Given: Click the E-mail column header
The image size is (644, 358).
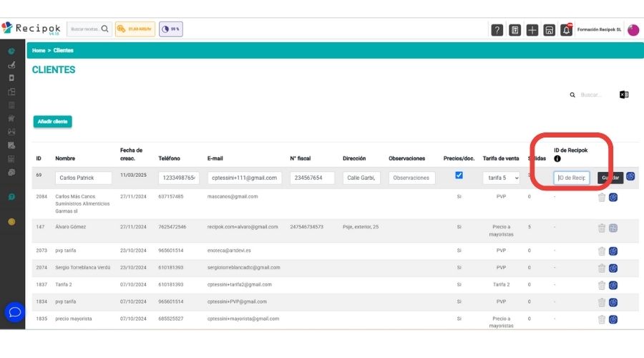Looking at the screenshot, I should pyautogui.click(x=215, y=158).
